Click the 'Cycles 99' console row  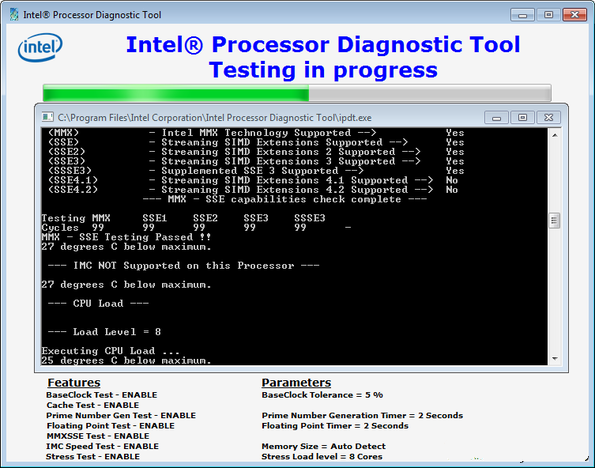point(196,227)
